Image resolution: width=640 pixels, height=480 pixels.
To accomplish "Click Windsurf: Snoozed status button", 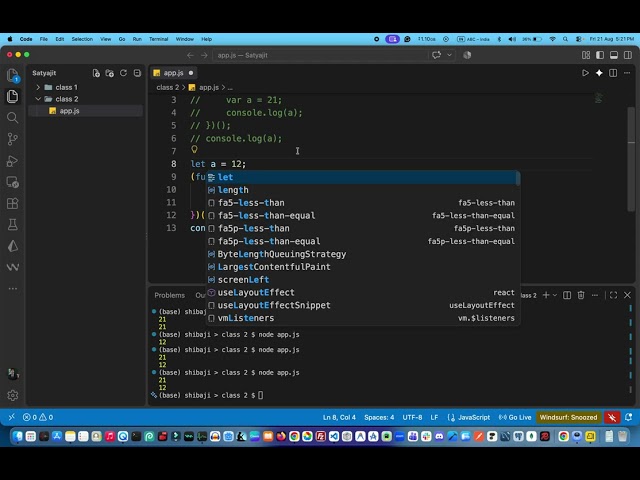I will pyautogui.click(x=568, y=417).
